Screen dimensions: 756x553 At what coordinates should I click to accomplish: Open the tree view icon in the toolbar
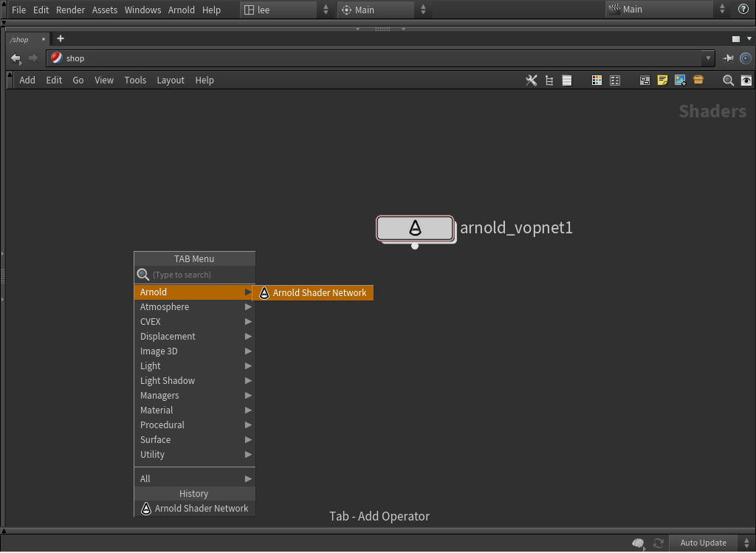coord(549,80)
